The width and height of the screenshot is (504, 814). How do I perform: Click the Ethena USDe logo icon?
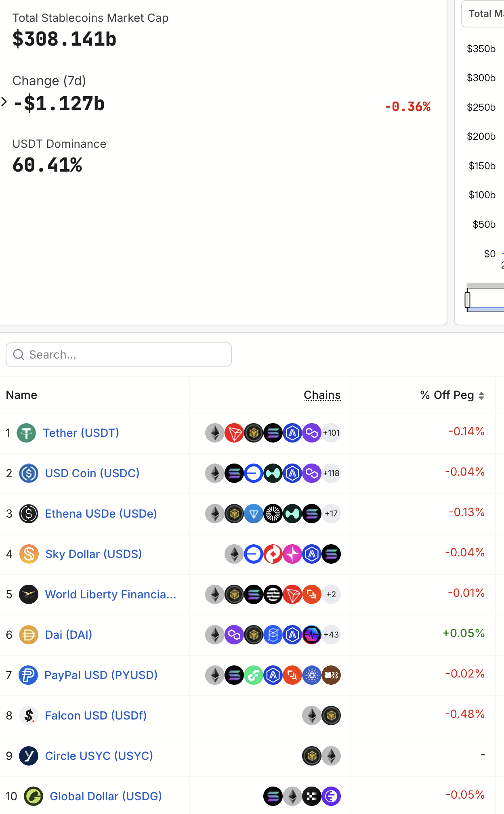pos(29,514)
